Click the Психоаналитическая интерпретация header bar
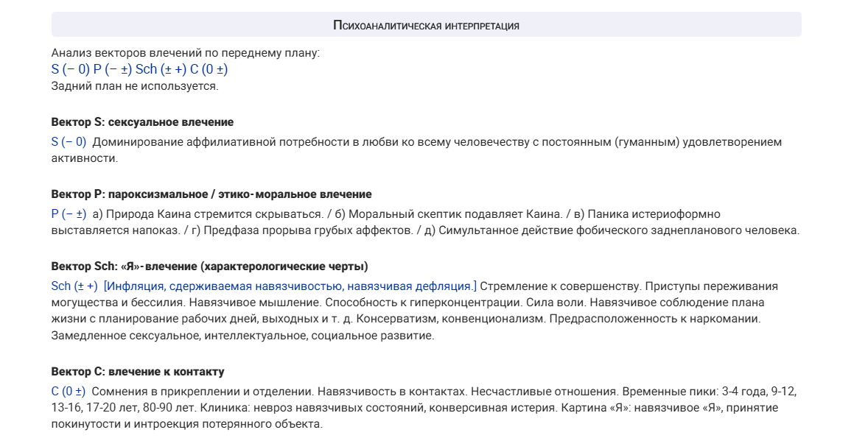 [426, 25]
